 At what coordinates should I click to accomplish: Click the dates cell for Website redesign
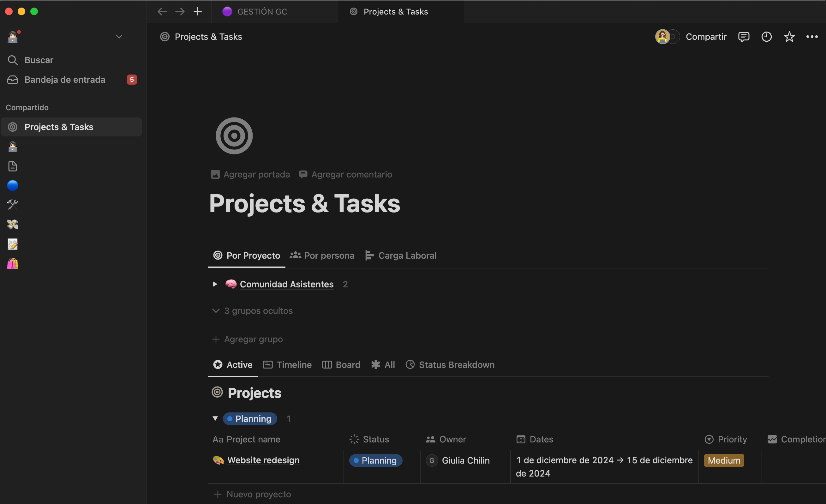tap(604, 467)
